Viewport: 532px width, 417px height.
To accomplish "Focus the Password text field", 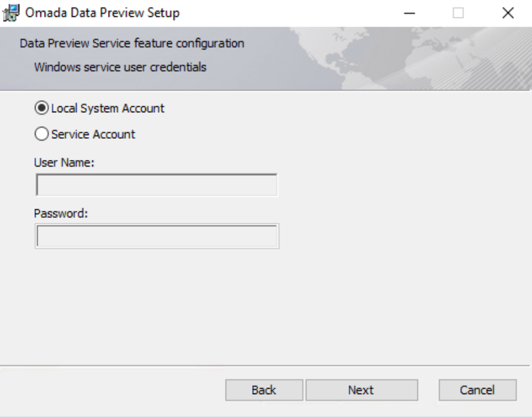I will 157,236.
